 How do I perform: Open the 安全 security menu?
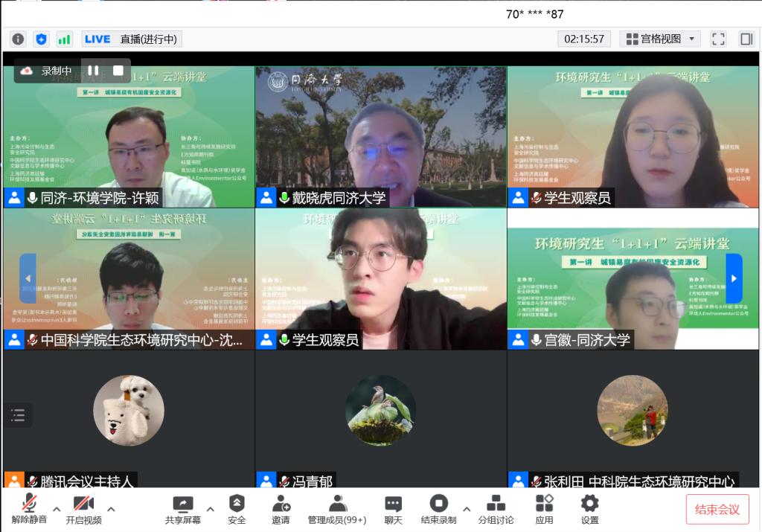[237, 509]
